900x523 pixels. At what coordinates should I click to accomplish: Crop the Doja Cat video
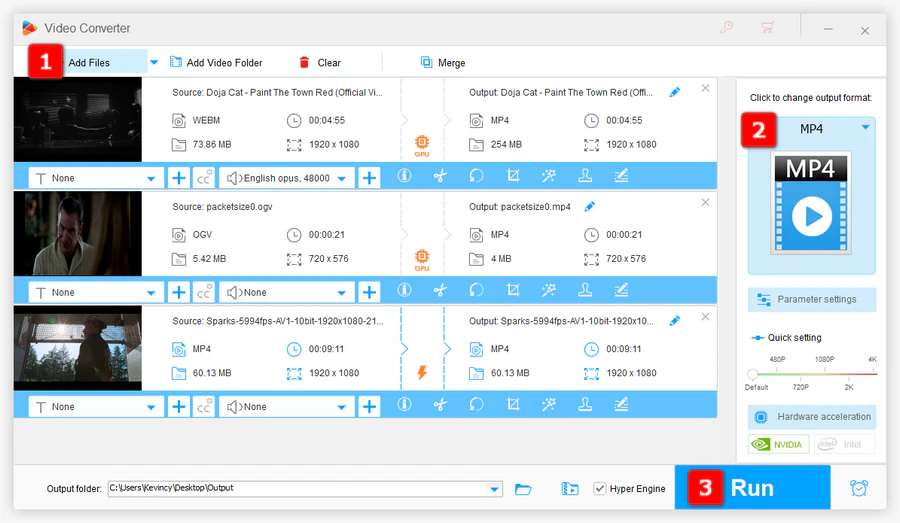click(513, 176)
